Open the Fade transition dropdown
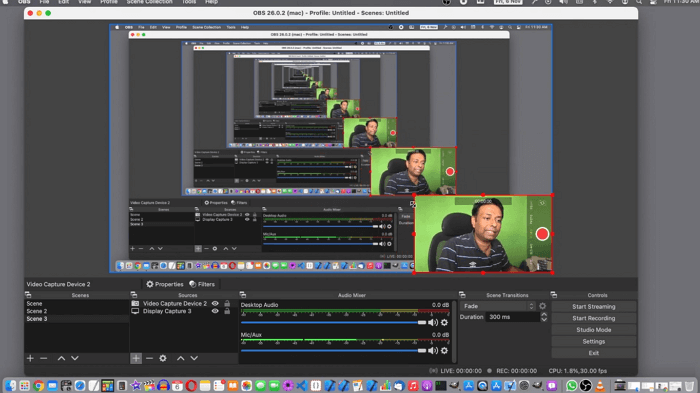 pyautogui.click(x=498, y=306)
